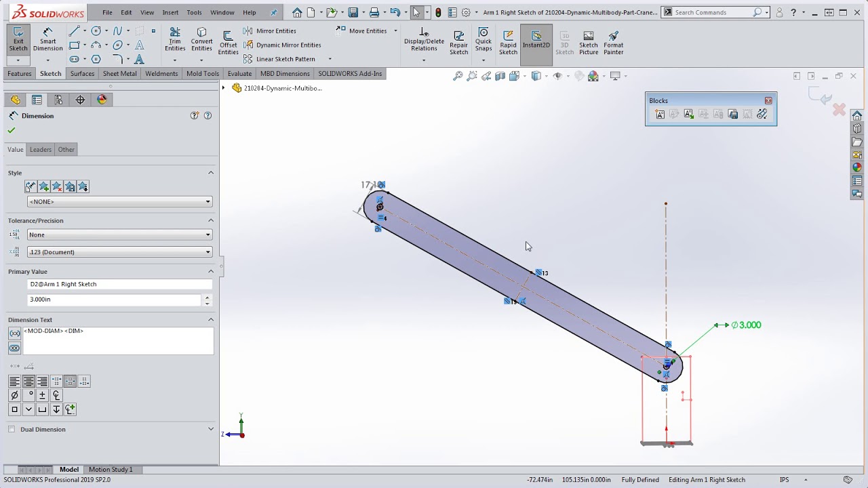Toggle the inspection dimension button
Image resolution: width=868 pixels, height=488 pixels.
pyautogui.click(x=14, y=348)
